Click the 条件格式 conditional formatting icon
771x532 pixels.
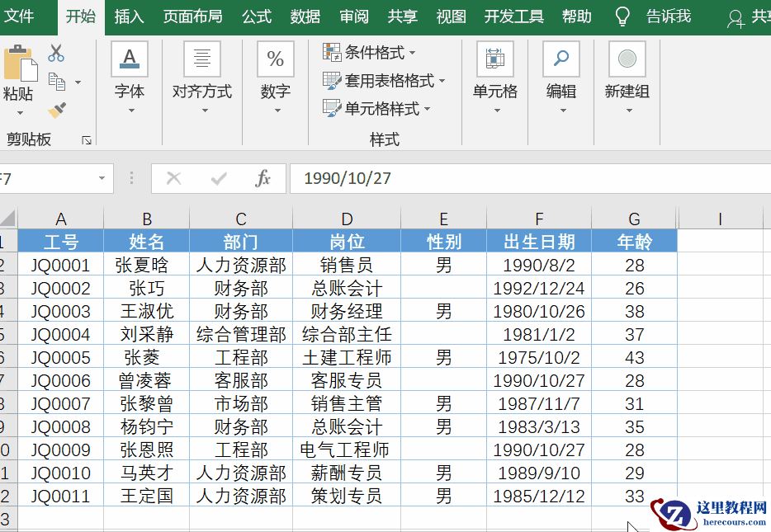pos(332,52)
